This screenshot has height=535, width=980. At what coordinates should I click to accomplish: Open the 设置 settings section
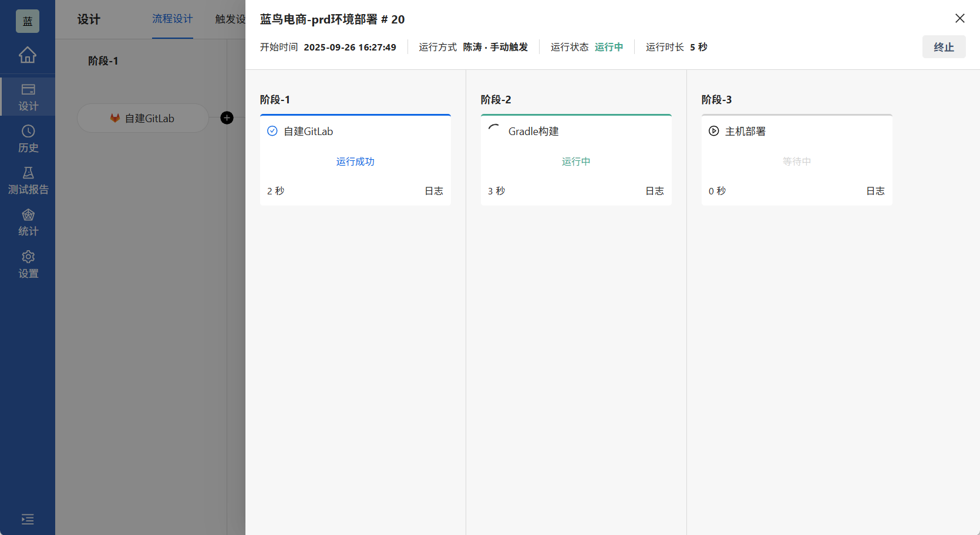28,264
